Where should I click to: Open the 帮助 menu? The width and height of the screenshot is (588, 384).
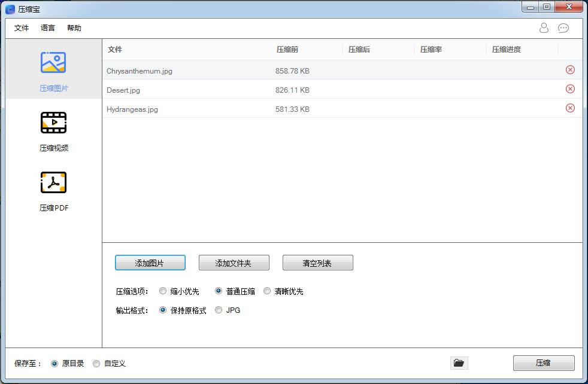coord(74,28)
